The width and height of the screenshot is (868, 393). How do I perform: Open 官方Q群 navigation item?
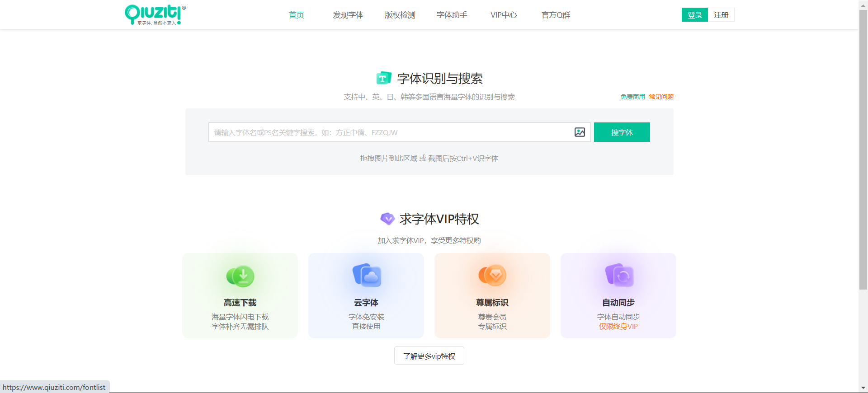(556, 15)
